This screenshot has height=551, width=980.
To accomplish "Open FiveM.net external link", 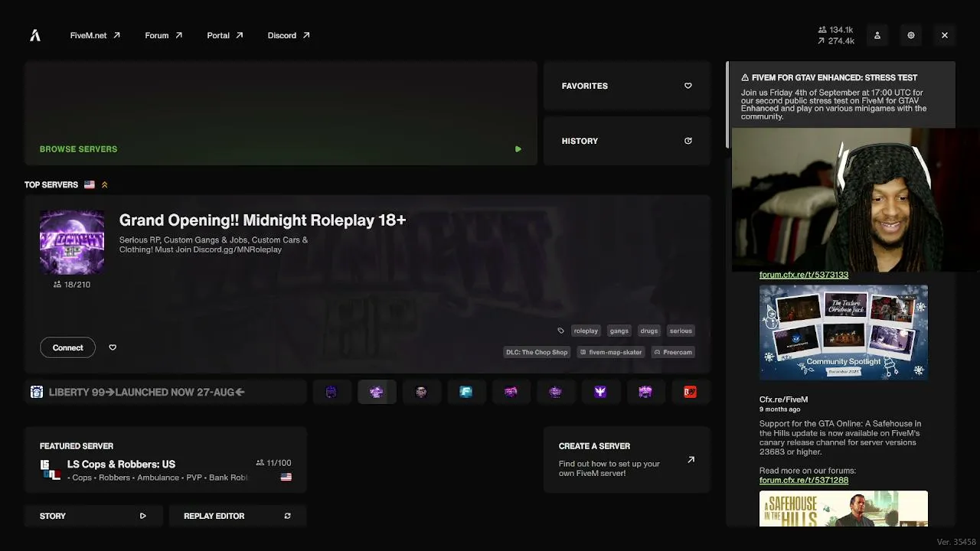I will click(95, 35).
